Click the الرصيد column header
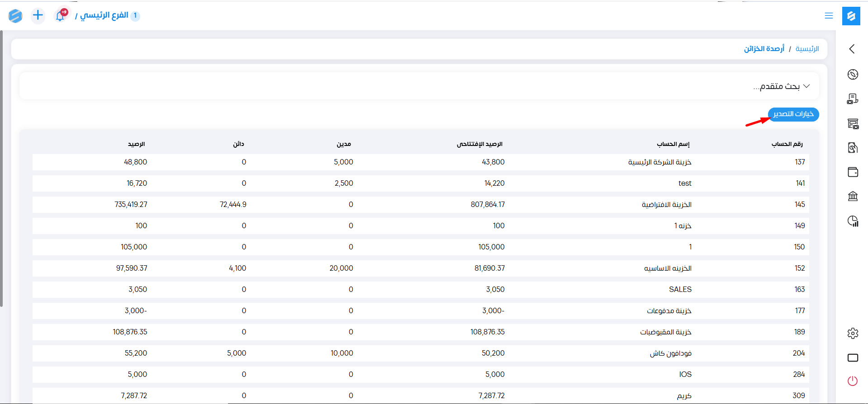The width and height of the screenshot is (868, 404). point(136,144)
